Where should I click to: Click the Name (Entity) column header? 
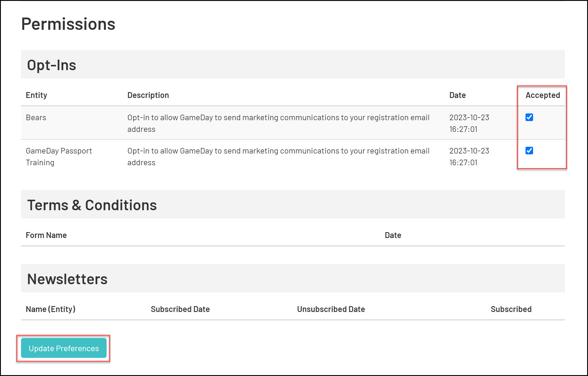[x=51, y=309]
